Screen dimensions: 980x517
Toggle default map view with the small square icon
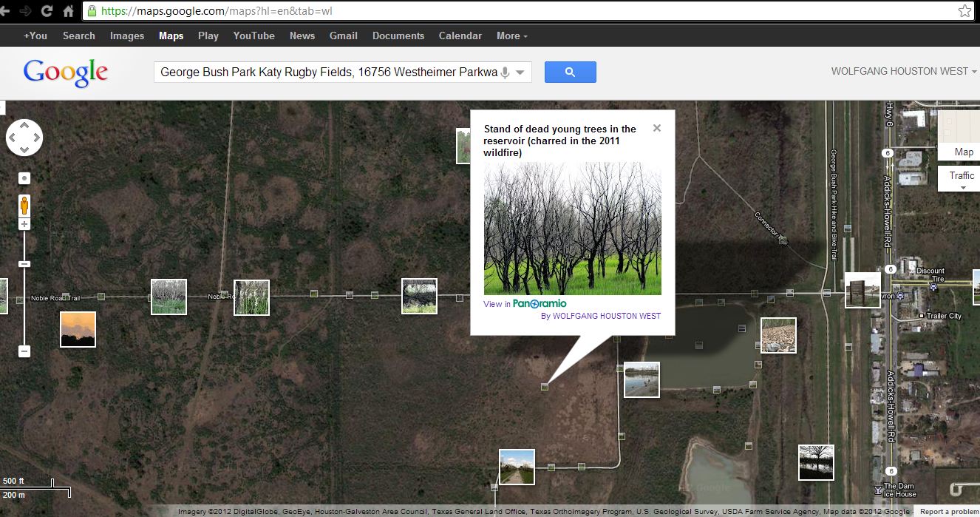point(24,178)
